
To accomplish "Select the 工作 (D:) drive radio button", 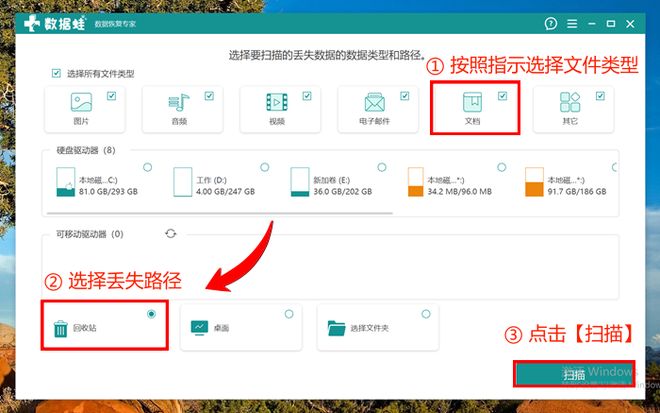I will pos(264,167).
